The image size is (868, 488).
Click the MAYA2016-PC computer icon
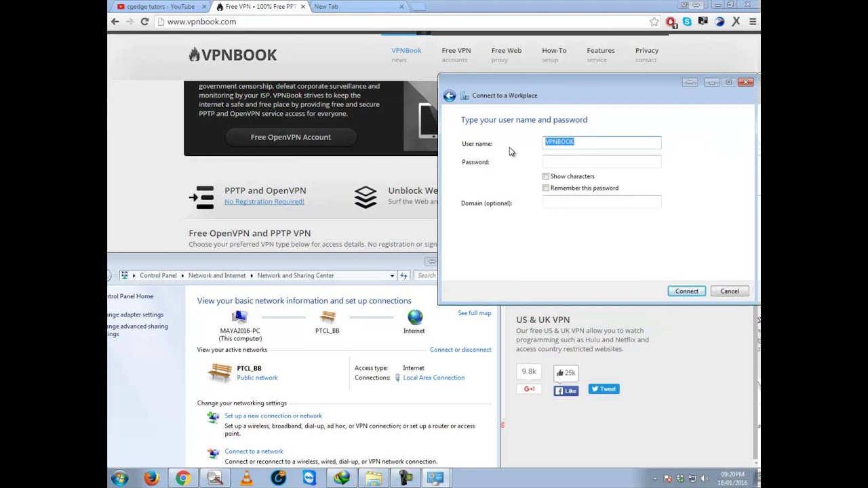click(239, 317)
